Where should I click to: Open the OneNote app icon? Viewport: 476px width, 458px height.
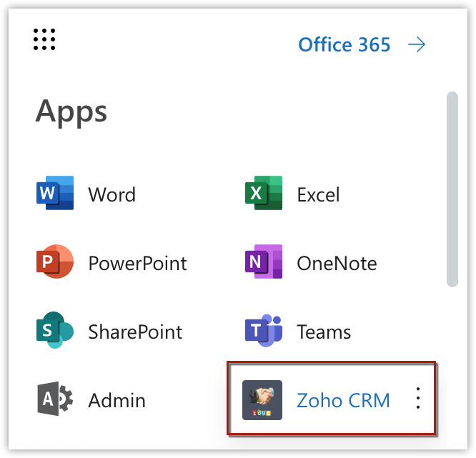coord(263,263)
